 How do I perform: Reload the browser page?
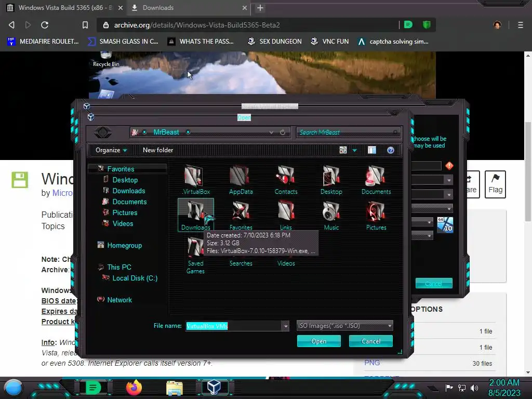(x=45, y=25)
